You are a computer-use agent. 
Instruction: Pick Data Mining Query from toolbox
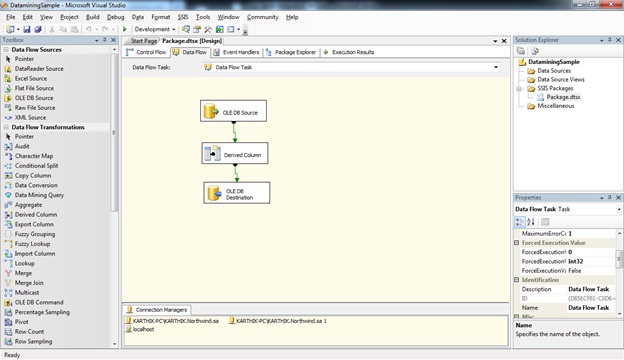pyautogui.click(x=39, y=195)
